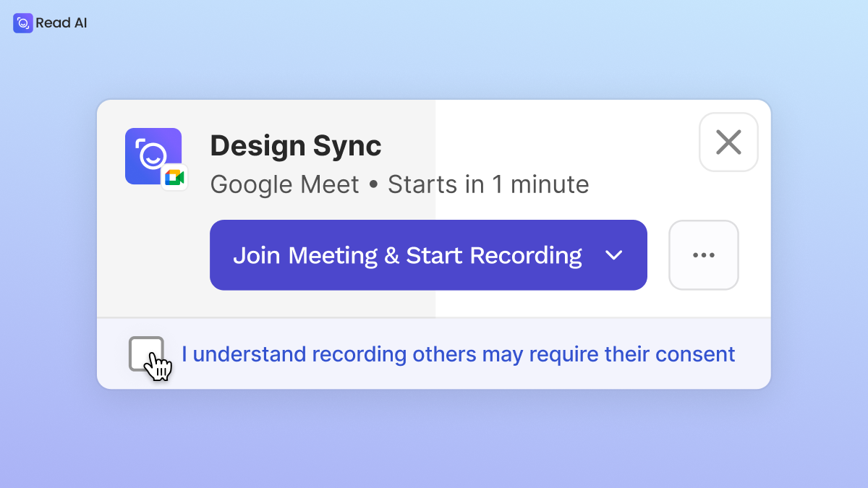The width and height of the screenshot is (868, 488).
Task: Expand the chevron beside Join Meeting
Action: coord(614,255)
